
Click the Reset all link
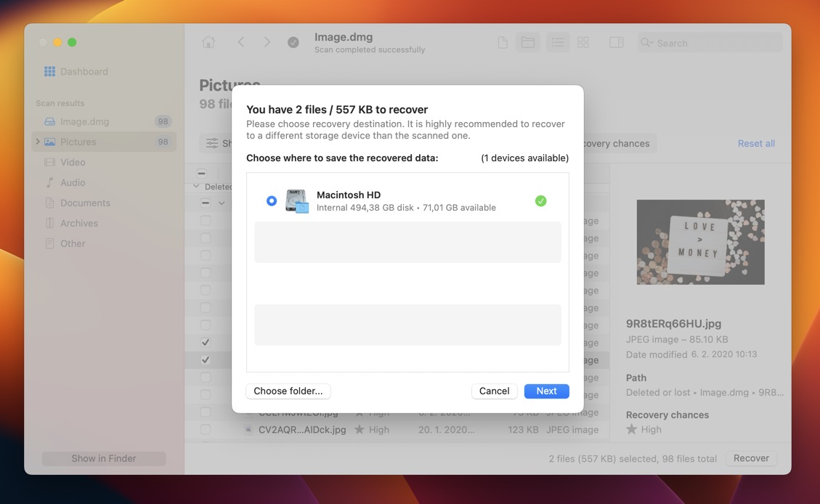pos(756,143)
